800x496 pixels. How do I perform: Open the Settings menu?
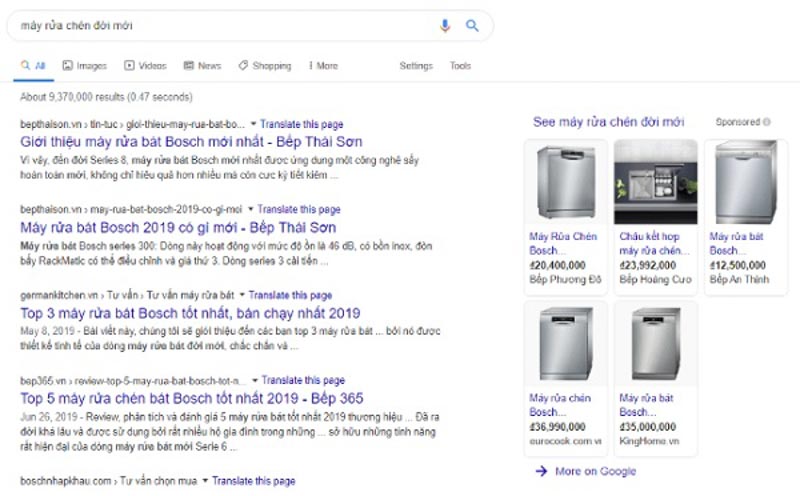416,66
